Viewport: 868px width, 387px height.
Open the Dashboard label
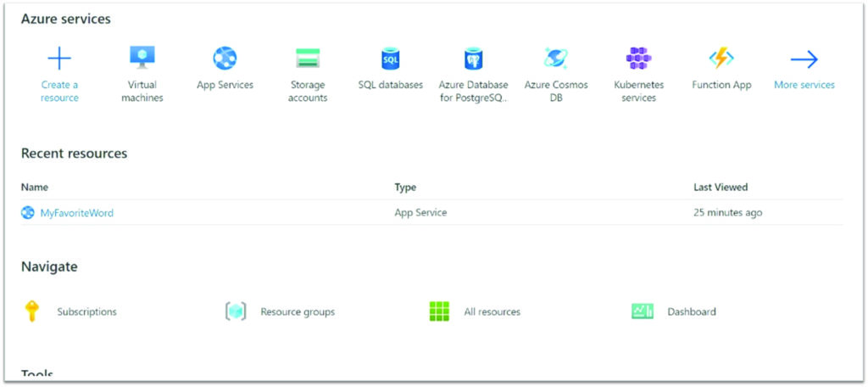pyautogui.click(x=692, y=311)
